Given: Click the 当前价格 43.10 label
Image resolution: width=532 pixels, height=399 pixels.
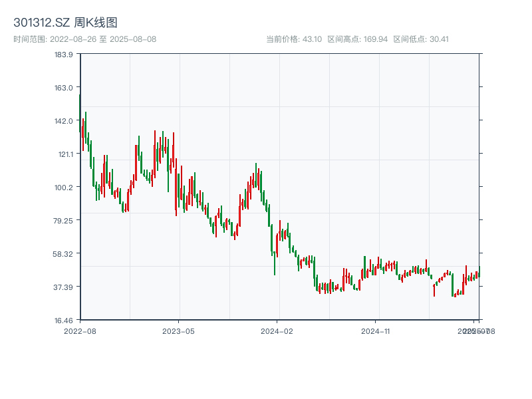Looking at the screenshot, I should click(294, 39).
